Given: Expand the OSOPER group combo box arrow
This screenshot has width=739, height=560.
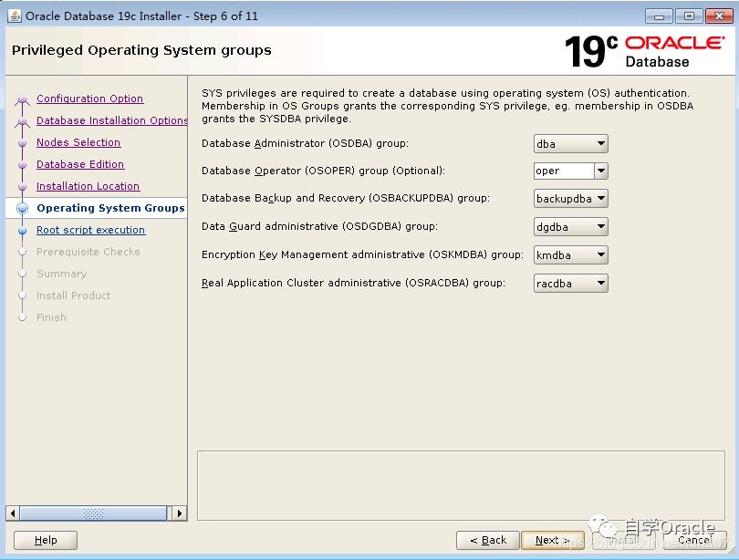Looking at the screenshot, I should point(600,171).
